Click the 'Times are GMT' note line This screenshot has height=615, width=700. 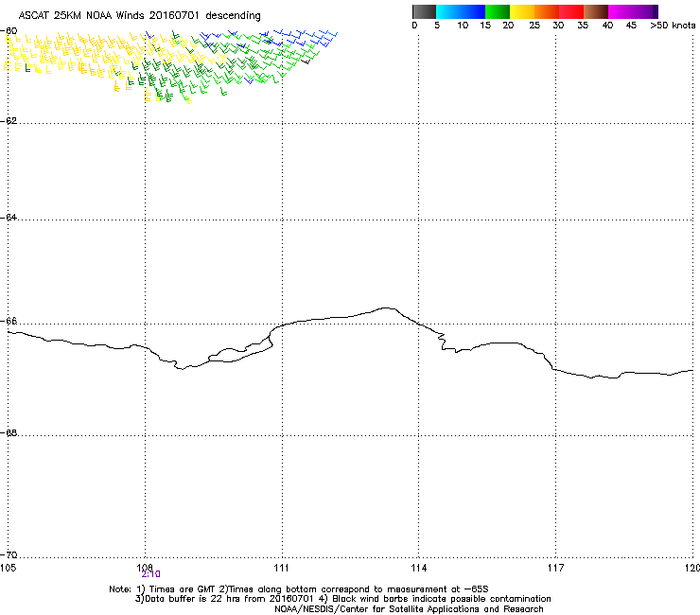click(x=298, y=589)
